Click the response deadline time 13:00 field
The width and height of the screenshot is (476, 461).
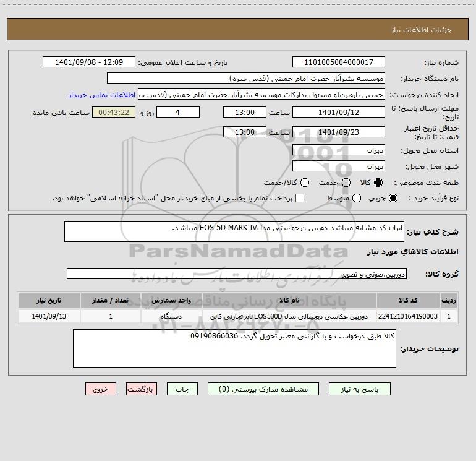[x=245, y=113]
